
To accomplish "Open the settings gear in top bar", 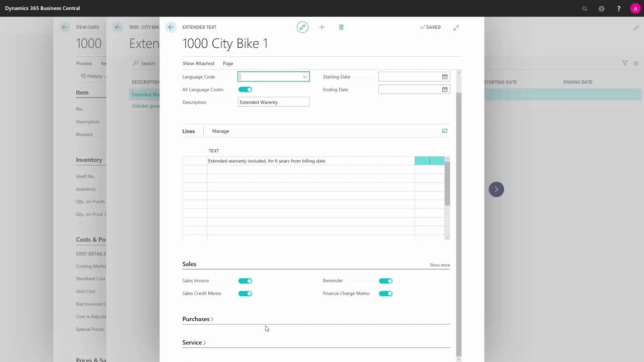I will click(601, 9).
